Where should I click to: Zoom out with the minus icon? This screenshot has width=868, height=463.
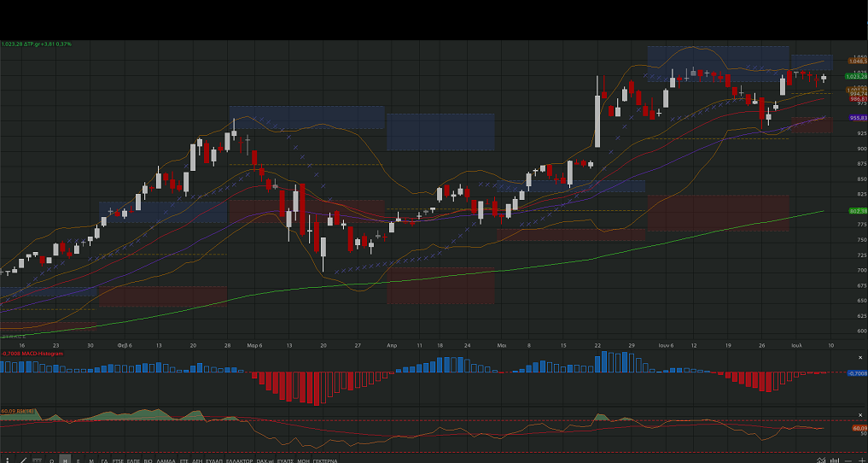point(848,460)
